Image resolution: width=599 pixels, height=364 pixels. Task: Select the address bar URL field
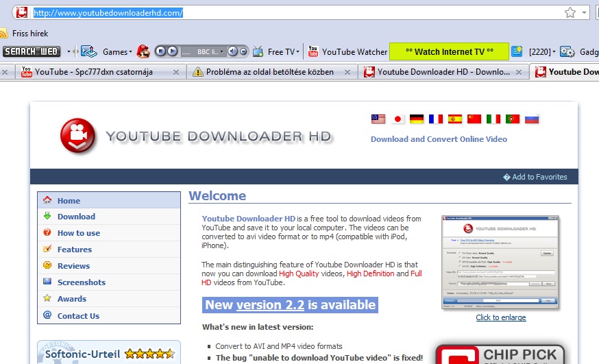point(298,12)
